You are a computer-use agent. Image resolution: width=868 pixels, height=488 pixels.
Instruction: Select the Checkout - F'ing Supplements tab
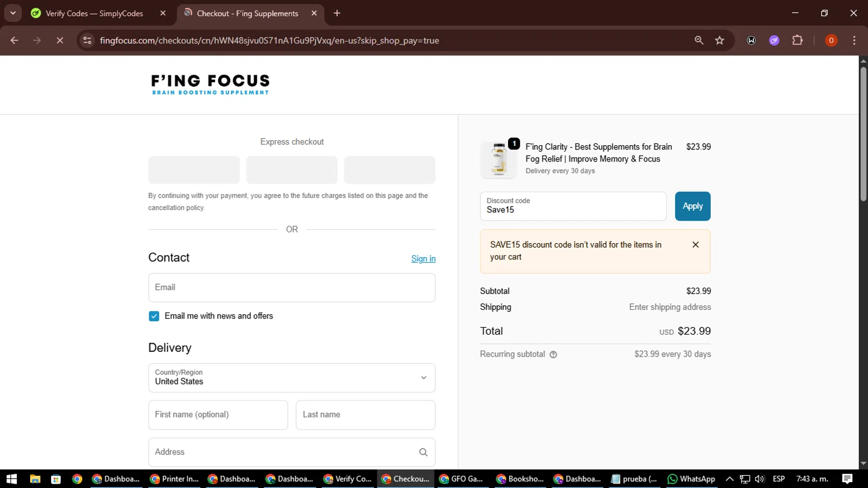(x=247, y=13)
